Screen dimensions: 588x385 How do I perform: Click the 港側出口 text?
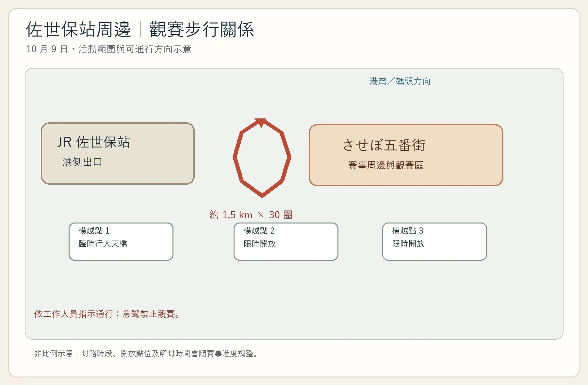point(82,162)
